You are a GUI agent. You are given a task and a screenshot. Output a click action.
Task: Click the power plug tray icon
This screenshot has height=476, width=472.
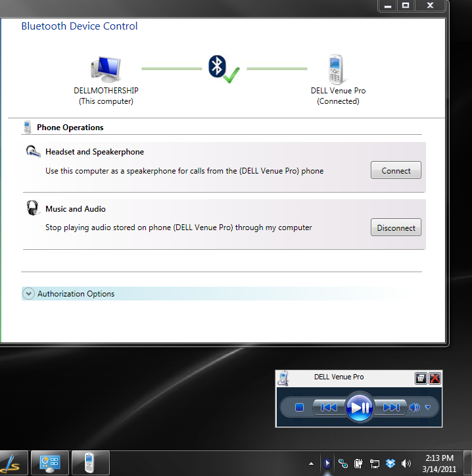[358, 464]
